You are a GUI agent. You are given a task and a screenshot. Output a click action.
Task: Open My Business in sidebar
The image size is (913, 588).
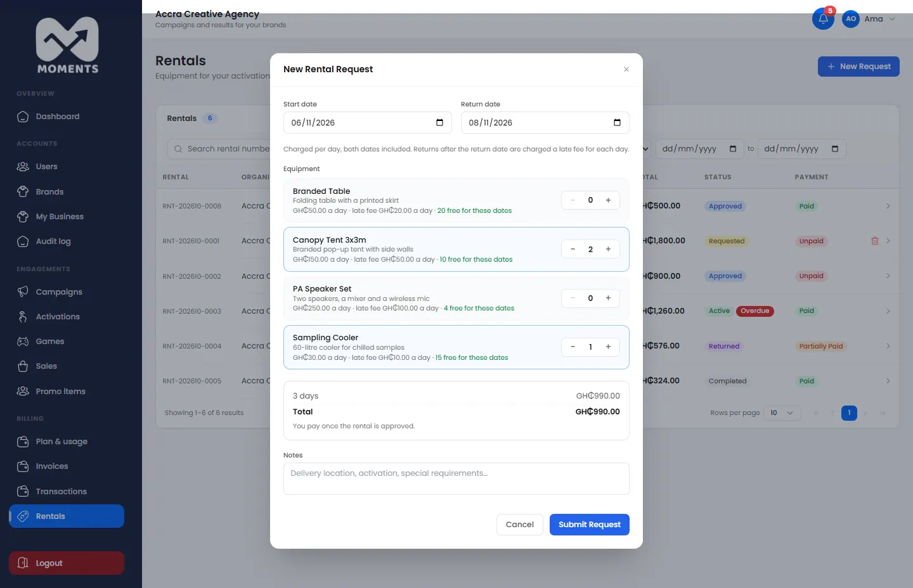pyautogui.click(x=67, y=217)
